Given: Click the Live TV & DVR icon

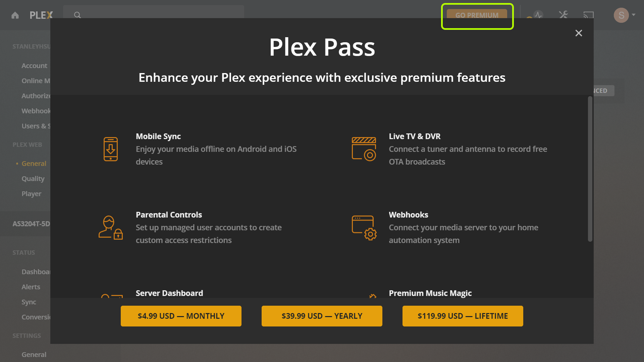Looking at the screenshot, I should (x=364, y=149).
